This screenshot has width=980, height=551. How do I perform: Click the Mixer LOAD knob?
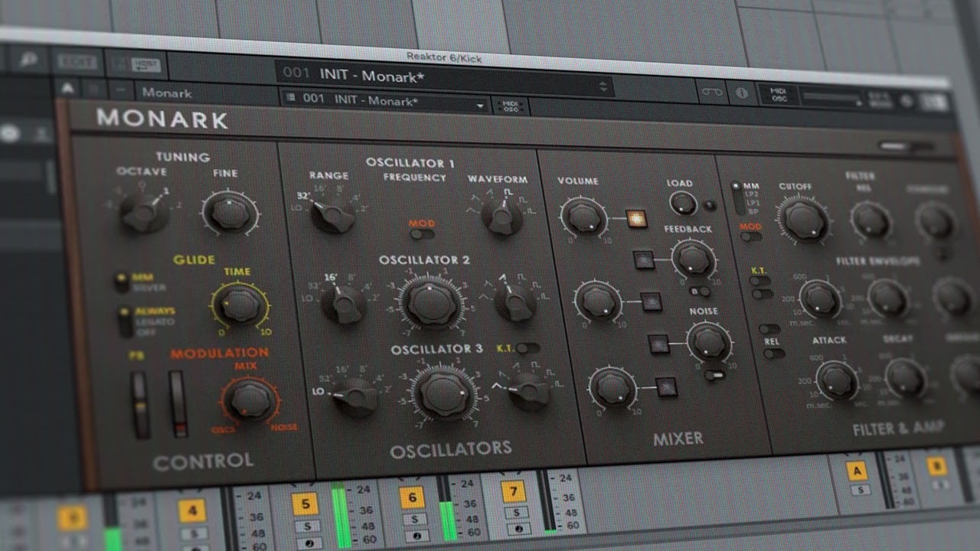click(x=683, y=203)
